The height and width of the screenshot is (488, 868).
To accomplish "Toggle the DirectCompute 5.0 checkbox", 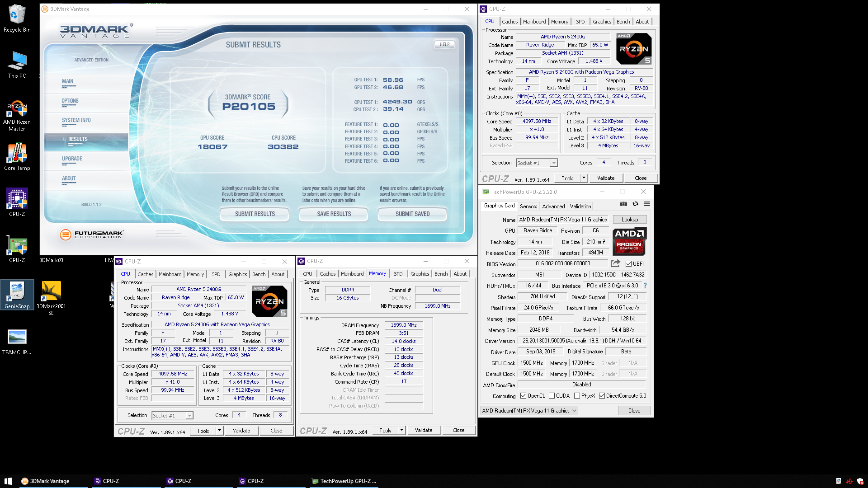I will pyautogui.click(x=602, y=396).
